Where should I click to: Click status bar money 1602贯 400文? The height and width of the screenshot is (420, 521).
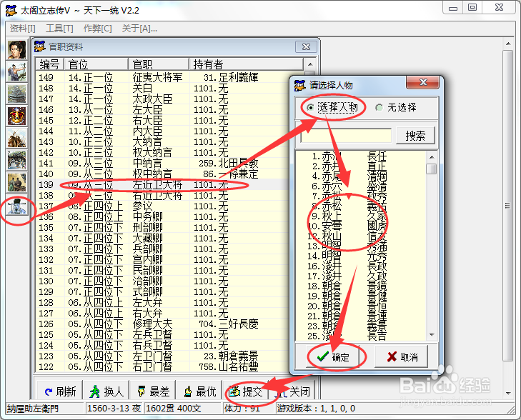[173, 409]
